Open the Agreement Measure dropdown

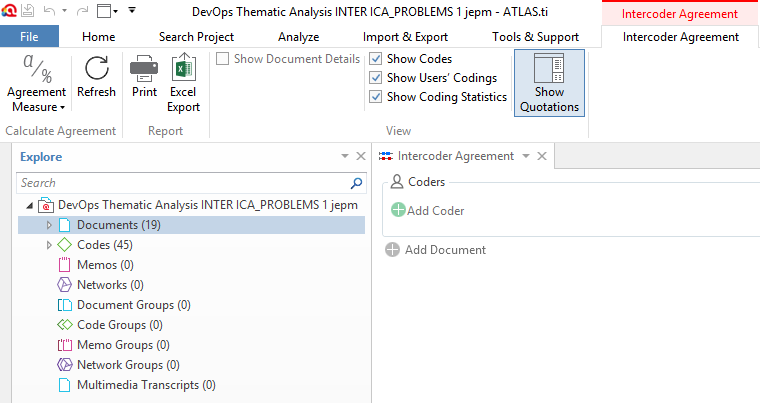click(x=36, y=83)
